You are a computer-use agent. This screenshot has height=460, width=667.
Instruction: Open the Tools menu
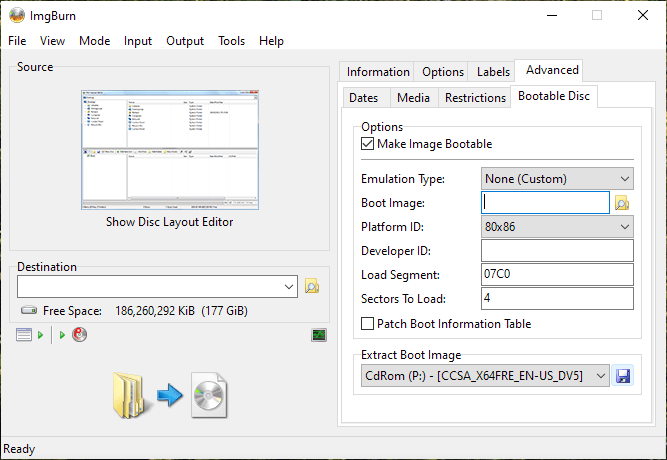tap(231, 41)
